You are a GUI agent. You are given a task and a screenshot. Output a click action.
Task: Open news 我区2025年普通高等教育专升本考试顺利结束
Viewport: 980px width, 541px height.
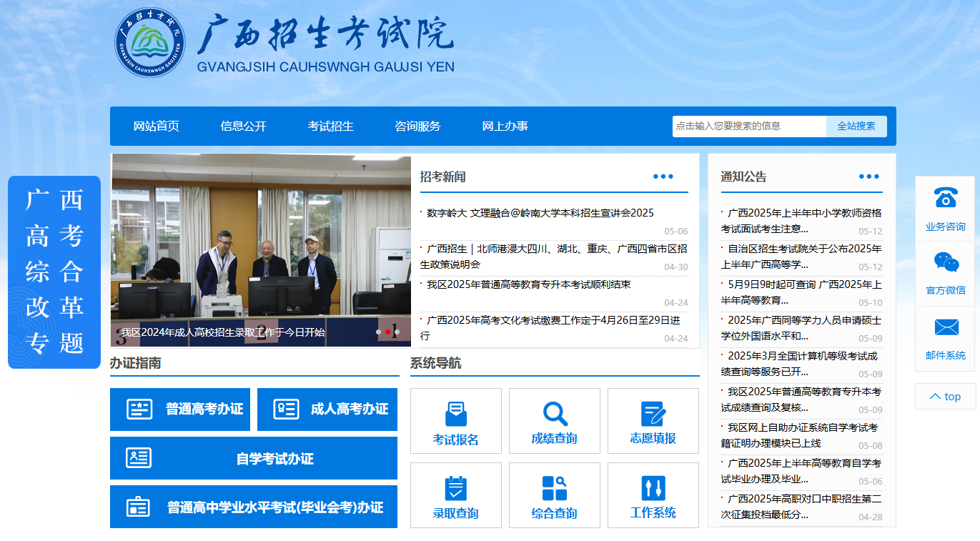(529, 284)
